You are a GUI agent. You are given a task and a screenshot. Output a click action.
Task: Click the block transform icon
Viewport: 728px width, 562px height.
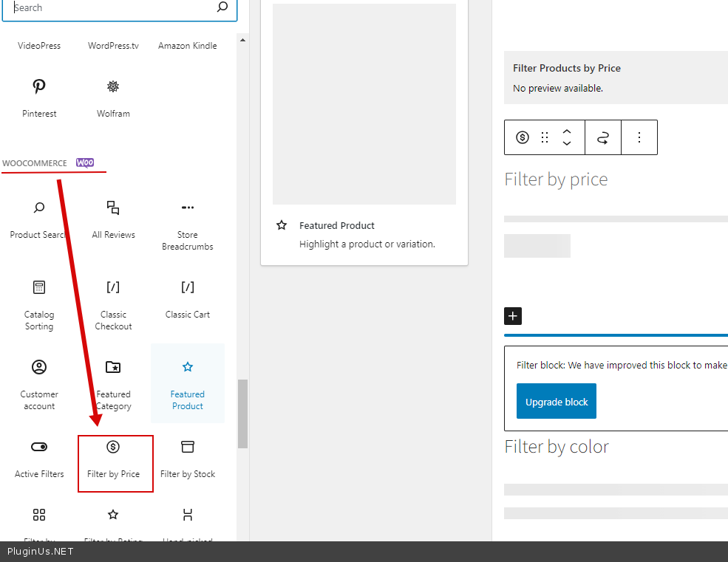tap(603, 137)
